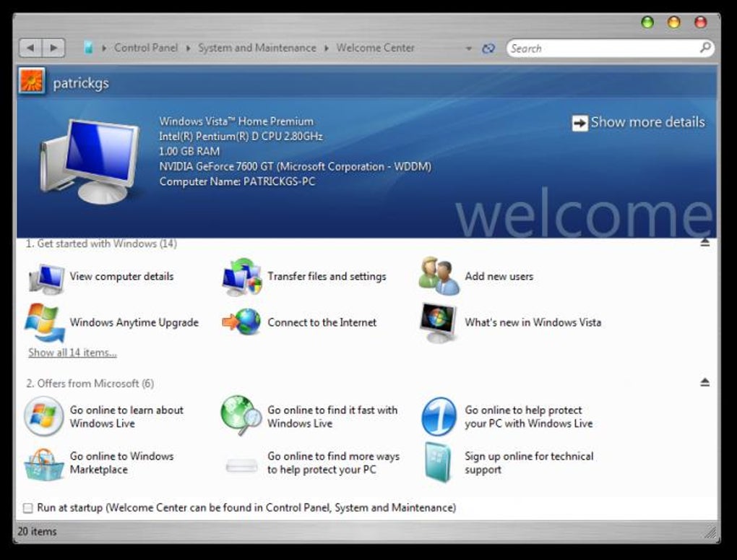
Task: Expand the arrow after System and Maintenance breadcrumb
Action: (x=326, y=48)
